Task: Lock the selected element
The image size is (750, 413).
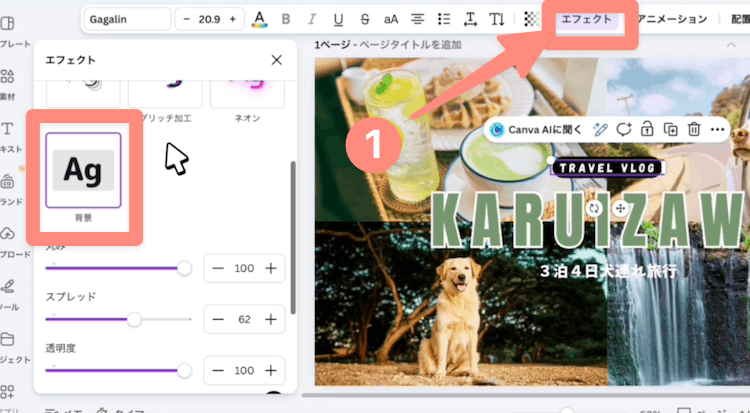Action: pyautogui.click(x=647, y=130)
